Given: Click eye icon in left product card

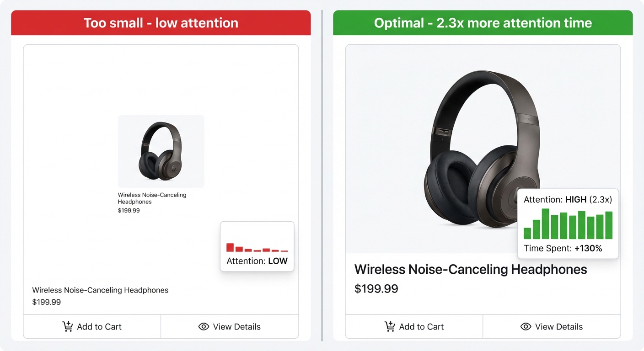Looking at the screenshot, I should pyautogui.click(x=204, y=327).
